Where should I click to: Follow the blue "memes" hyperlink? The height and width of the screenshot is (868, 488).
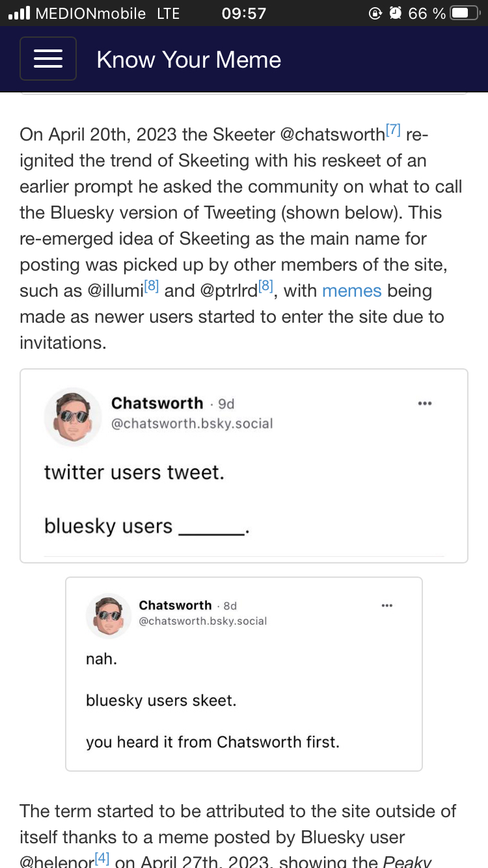(351, 291)
